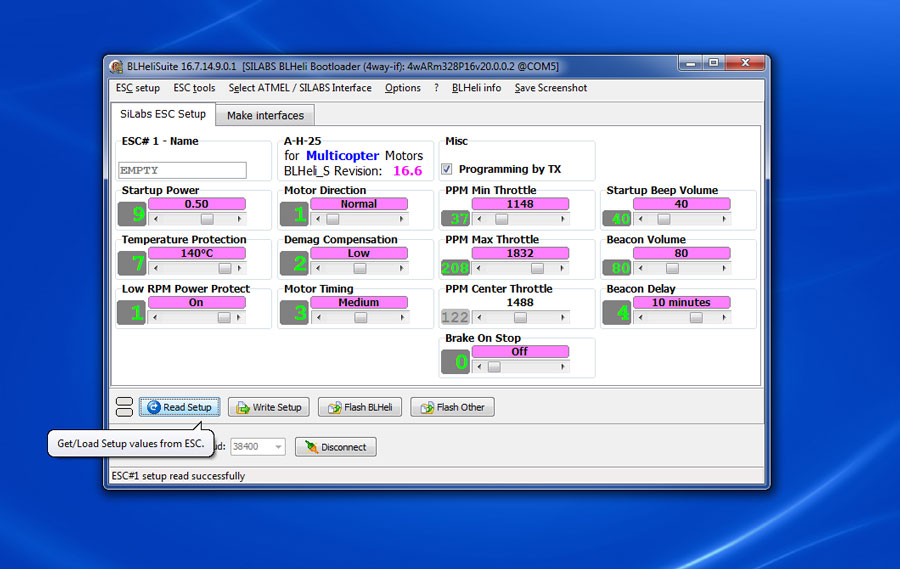The image size is (900, 569).
Task: Click the PPM Min Throttle slider thumb
Action: pyautogui.click(x=502, y=219)
